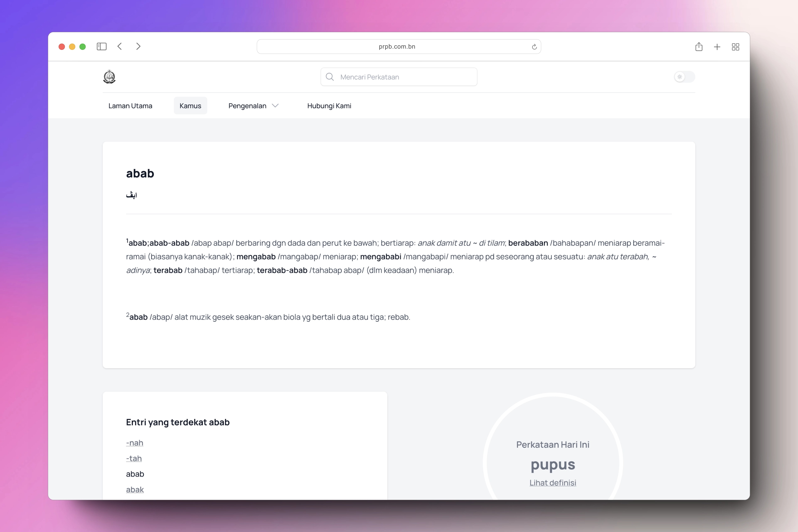Click the prpb.com.bn address bar
Image resolution: width=798 pixels, height=532 pixels.
(x=399, y=47)
